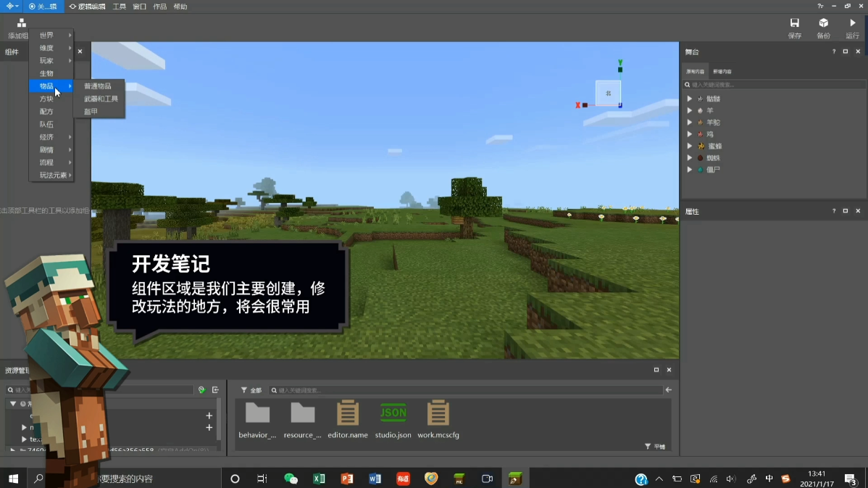Select the work.mcscfg file icon
The height and width of the screenshot is (488, 868).
(438, 413)
